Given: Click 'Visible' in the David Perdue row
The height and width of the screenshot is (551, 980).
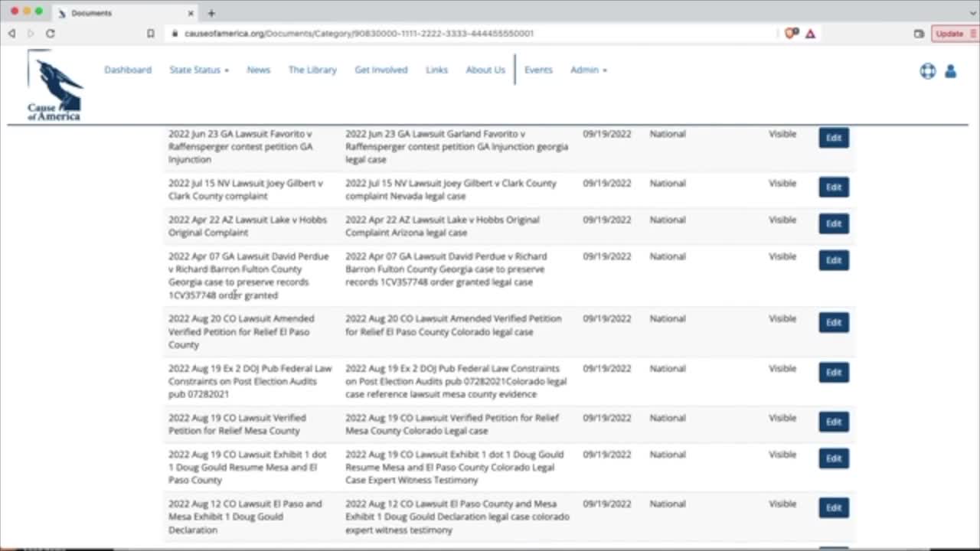Looking at the screenshot, I should [x=782, y=256].
